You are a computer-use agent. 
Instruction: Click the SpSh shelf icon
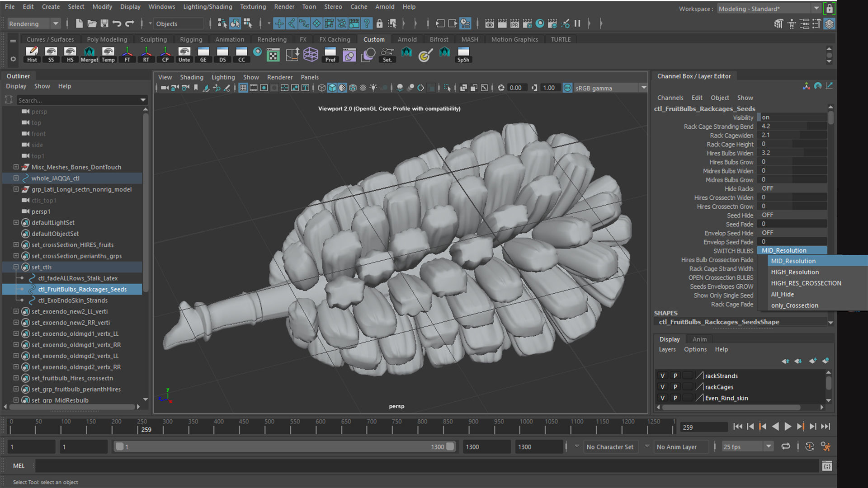463,54
